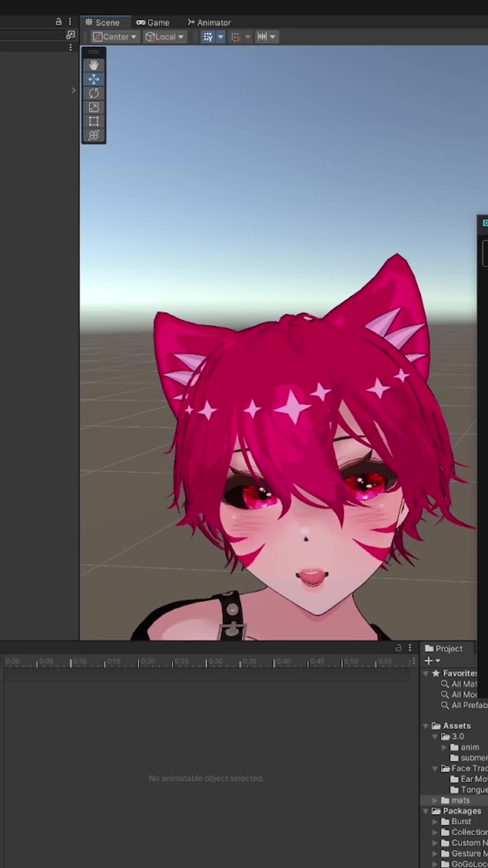This screenshot has width=488, height=868.
Task: Select the Custom N package folder
Action: point(465,843)
